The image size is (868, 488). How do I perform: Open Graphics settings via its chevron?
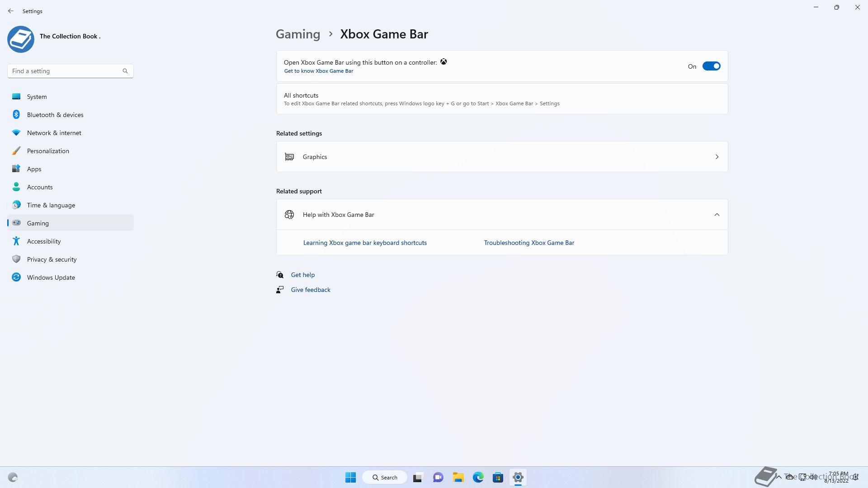tap(717, 157)
